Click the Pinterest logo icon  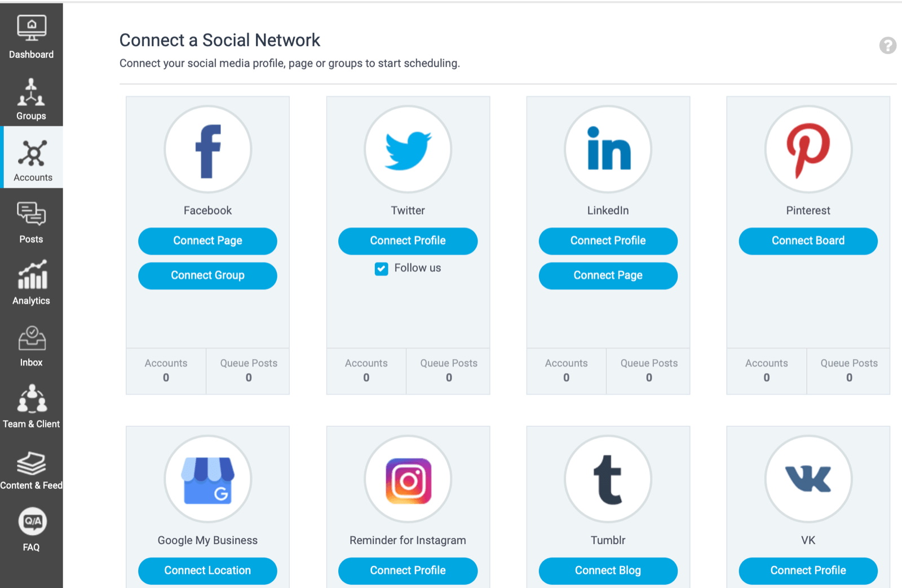tap(808, 150)
